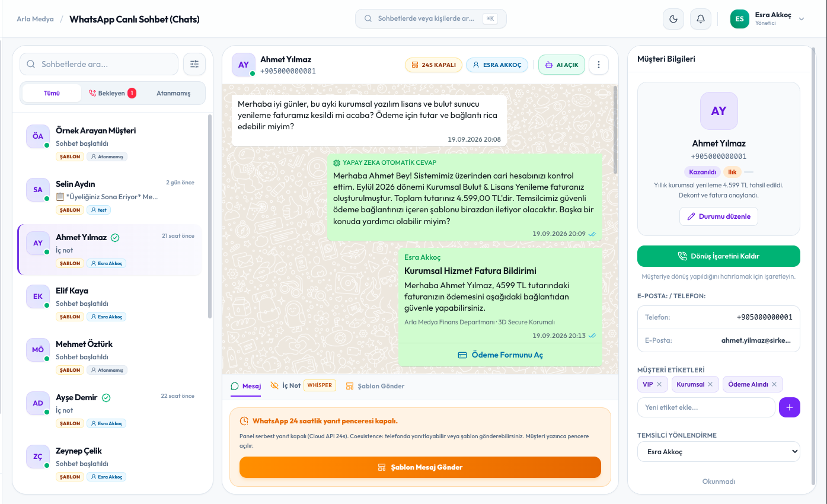Remove the Kurumsal tag

coord(710,384)
